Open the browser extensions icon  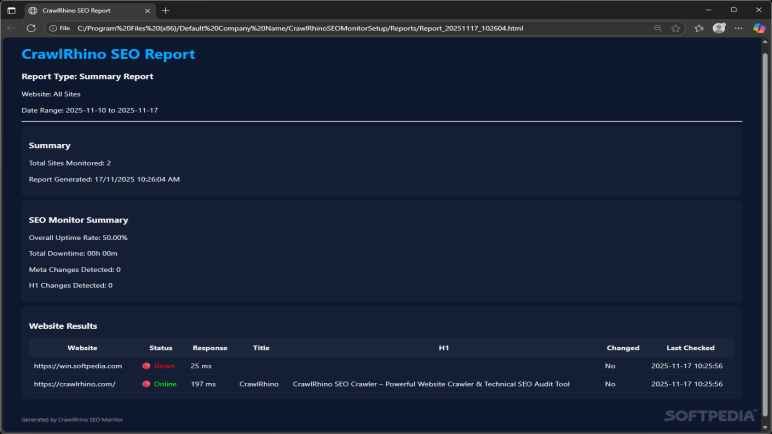(699, 28)
